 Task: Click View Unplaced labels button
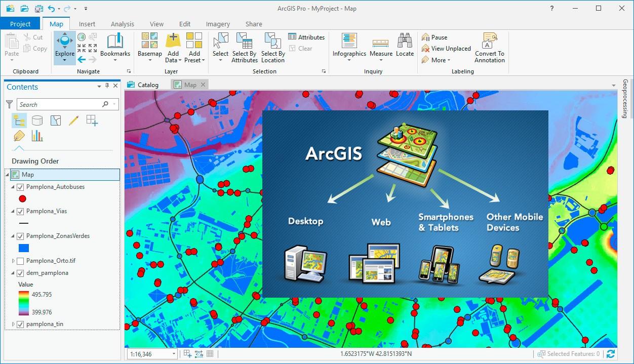(446, 49)
